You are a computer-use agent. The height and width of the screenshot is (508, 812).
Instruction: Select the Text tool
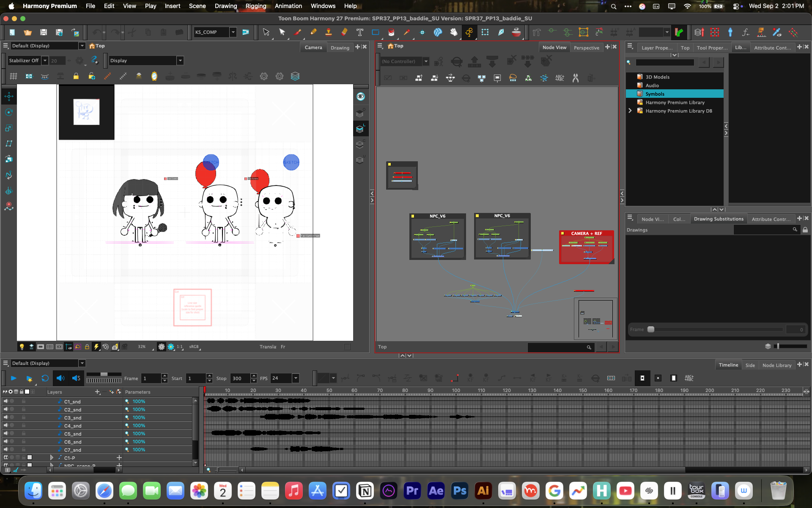(360, 32)
